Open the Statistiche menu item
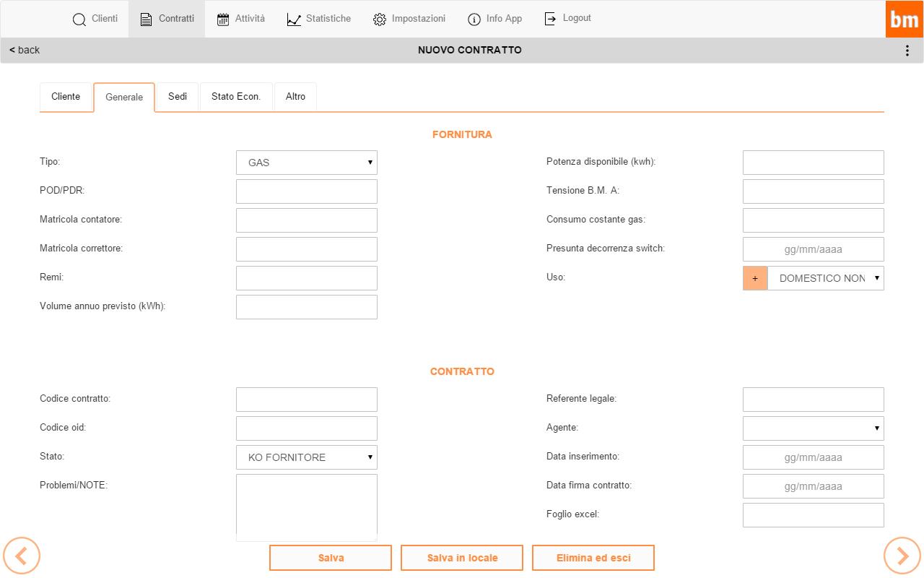 tap(318, 19)
